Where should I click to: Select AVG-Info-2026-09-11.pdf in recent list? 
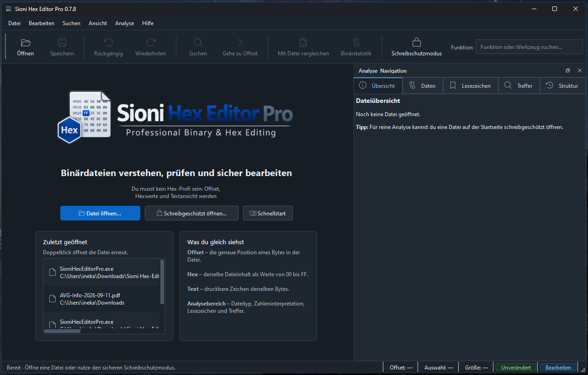(101, 299)
